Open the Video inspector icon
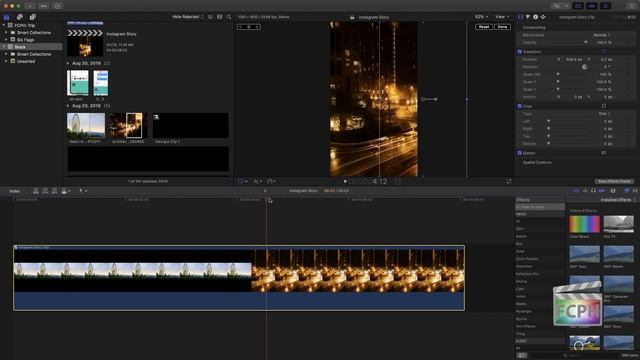 (x=520, y=17)
